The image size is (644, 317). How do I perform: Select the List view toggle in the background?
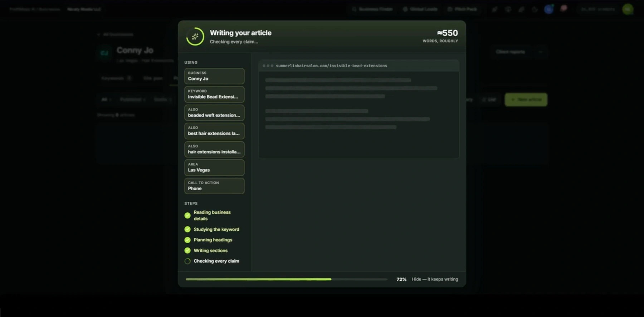(489, 100)
